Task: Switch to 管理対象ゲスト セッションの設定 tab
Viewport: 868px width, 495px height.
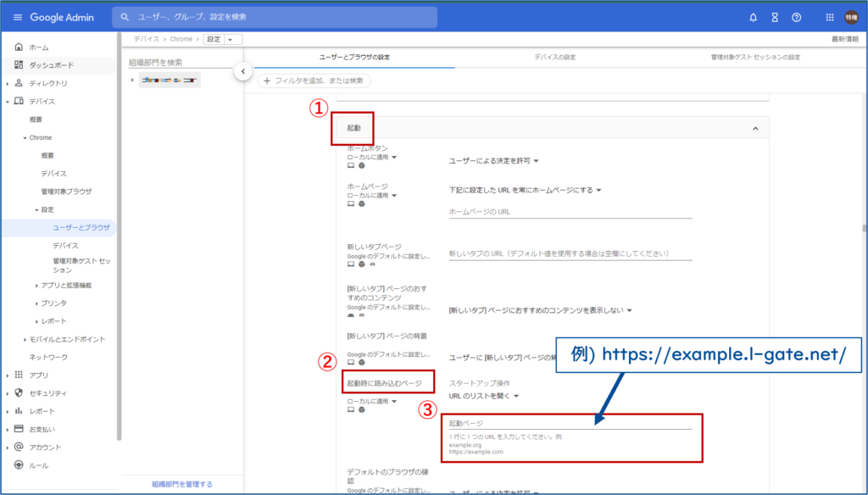Action: point(755,57)
